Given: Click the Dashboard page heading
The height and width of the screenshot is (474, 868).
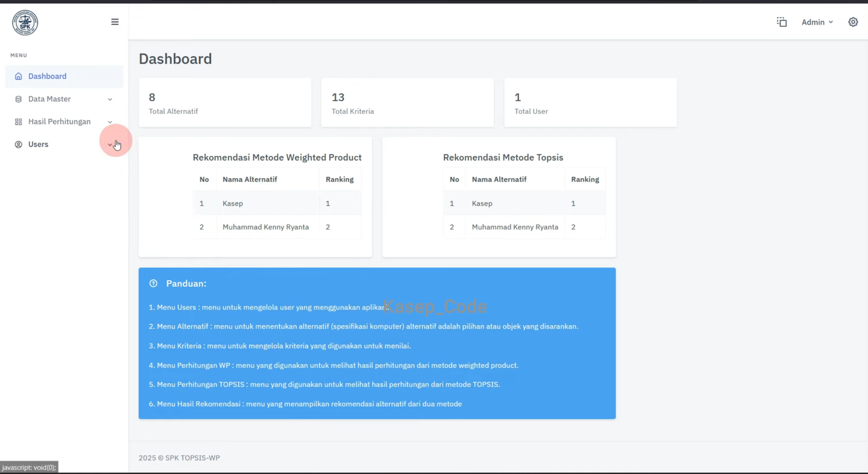Looking at the screenshot, I should point(175,59).
